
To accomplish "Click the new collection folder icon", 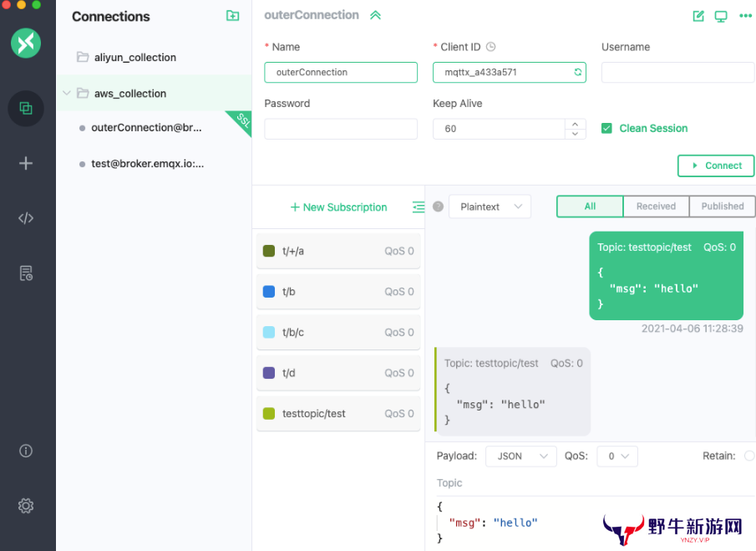I will coord(232,16).
